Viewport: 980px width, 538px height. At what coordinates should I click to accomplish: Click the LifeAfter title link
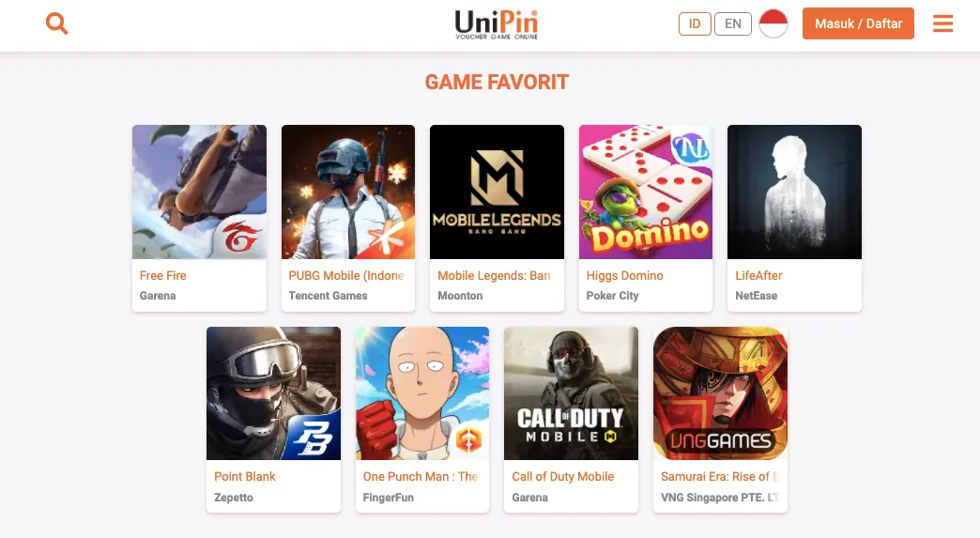tap(758, 275)
